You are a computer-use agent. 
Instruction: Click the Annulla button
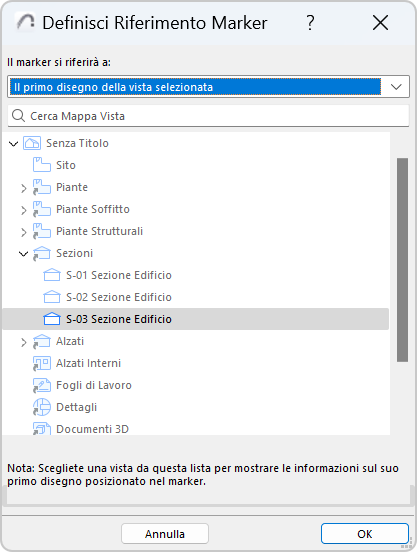(165, 534)
